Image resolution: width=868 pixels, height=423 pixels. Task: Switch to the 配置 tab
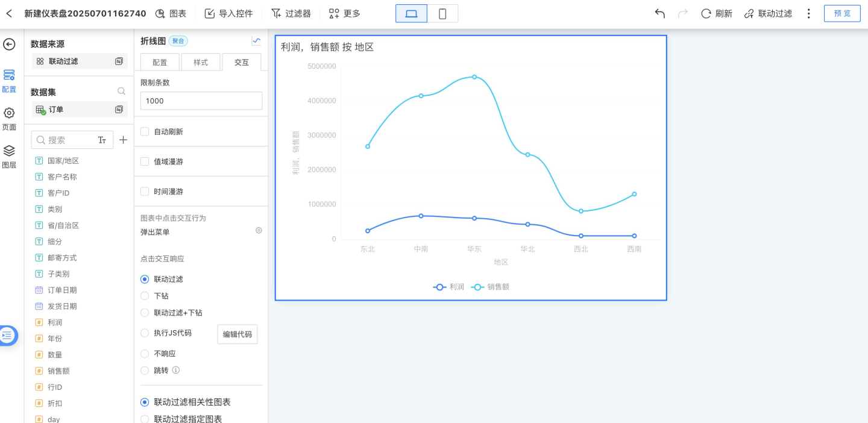tap(160, 62)
